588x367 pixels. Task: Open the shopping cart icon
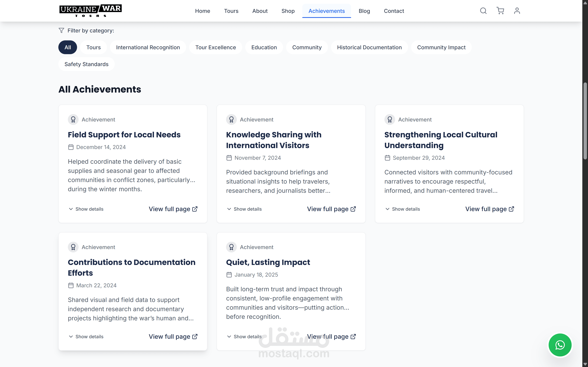pos(500,11)
